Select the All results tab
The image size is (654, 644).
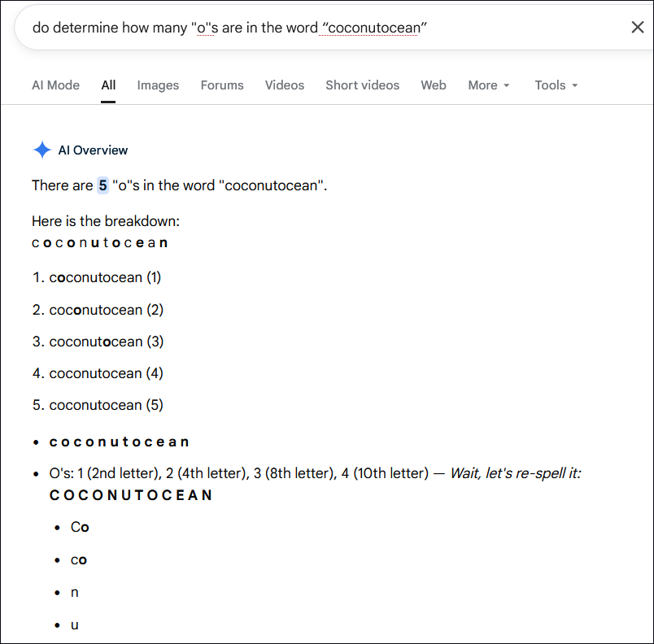click(x=108, y=85)
